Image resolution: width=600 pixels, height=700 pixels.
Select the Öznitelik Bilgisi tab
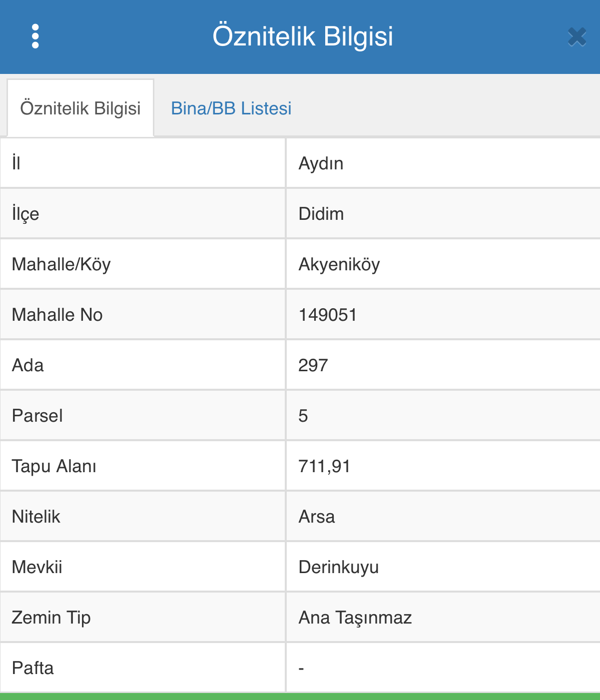[x=80, y=108]
